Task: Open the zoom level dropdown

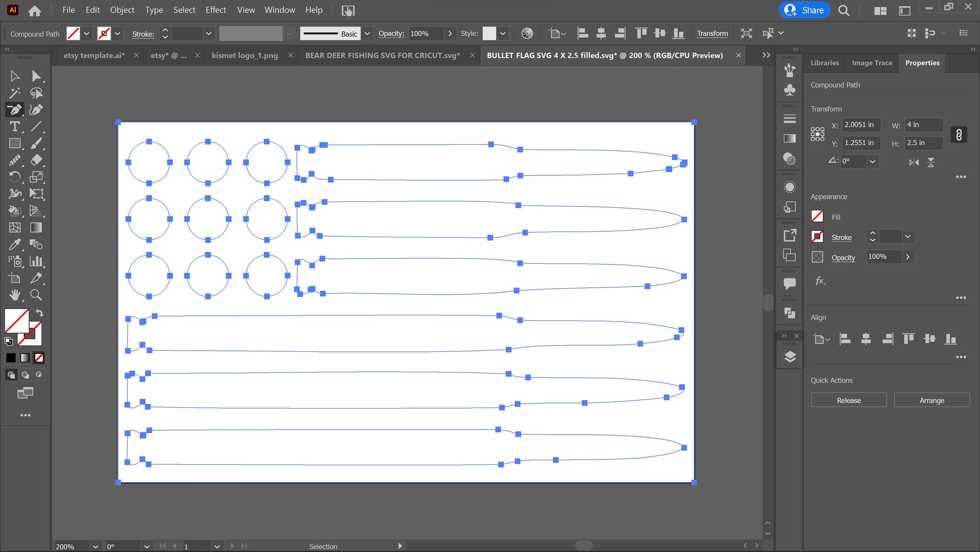Action: 95,546
